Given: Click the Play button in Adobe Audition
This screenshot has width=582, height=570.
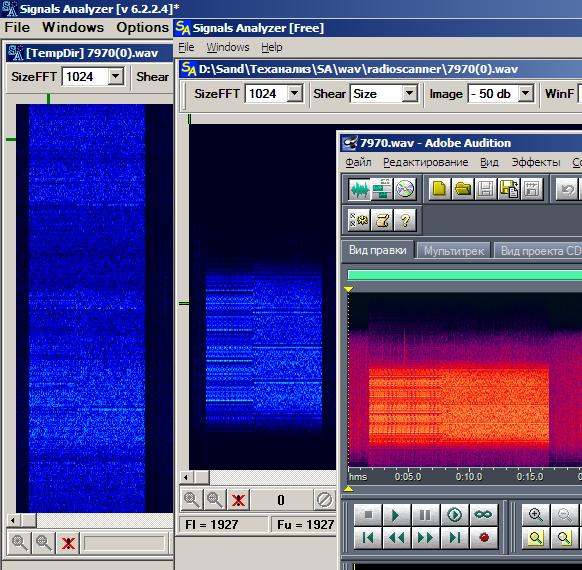Looking at the screenshot, I should (x=396, y=515).
